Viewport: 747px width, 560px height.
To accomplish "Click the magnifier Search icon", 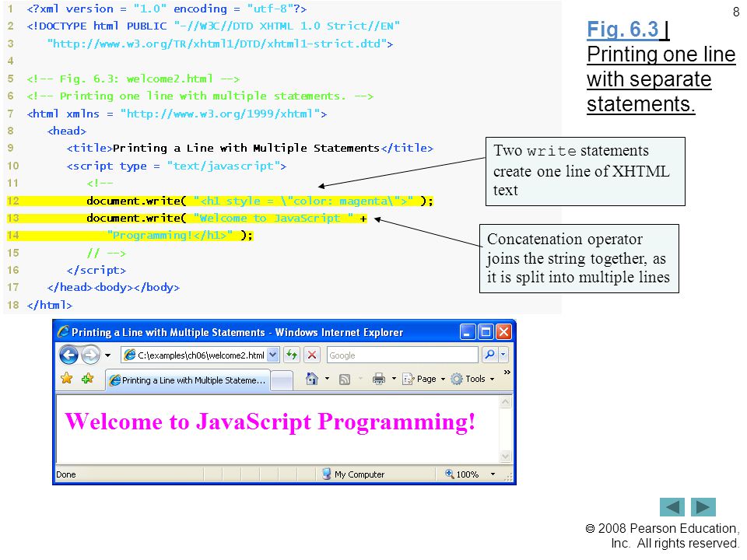I will coord(489,355).
